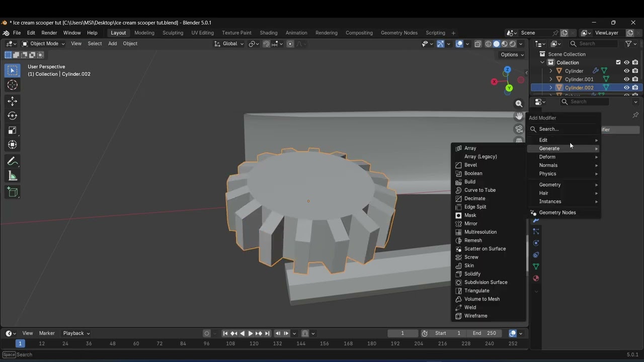Select the Measure tool
Viewport: 644px width, 362px height.
tap(13, 176)
